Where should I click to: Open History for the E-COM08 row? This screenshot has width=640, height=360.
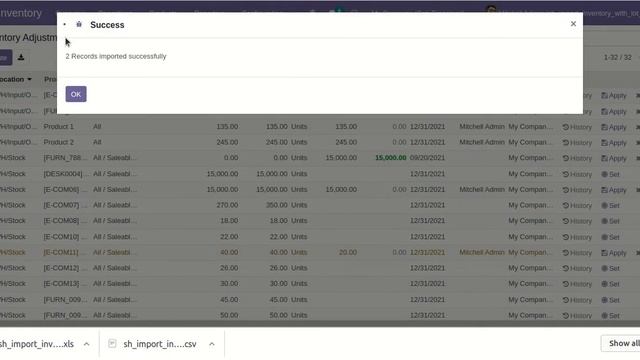click(x=577, y=221)
